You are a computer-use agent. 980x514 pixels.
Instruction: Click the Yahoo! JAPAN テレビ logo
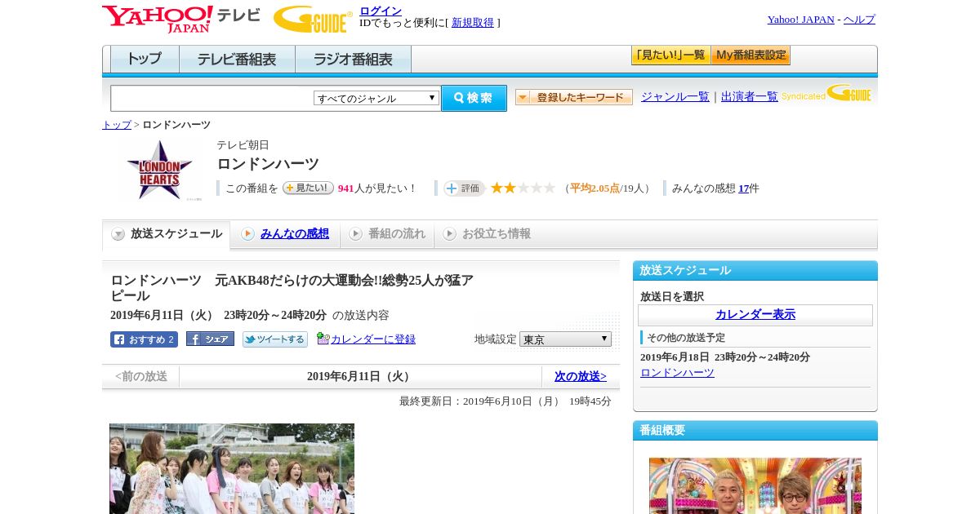(x=181, y=19)
